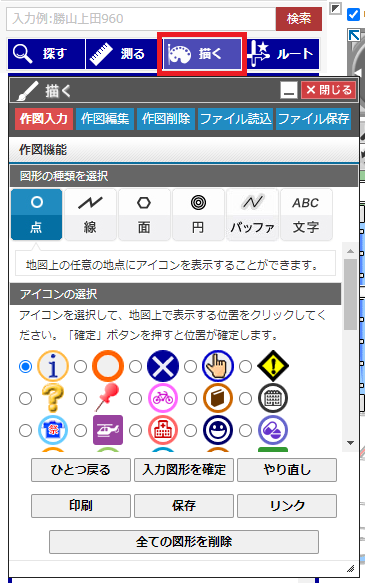Select the blue X mark icon radio
Viewport: 365px width, 583px height.
[x=135, y=367]
